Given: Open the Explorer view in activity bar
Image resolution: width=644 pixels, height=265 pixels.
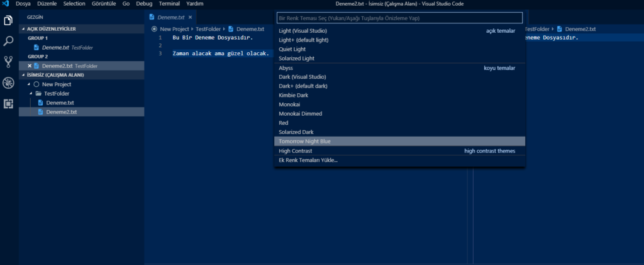Looking at the screenshot, I should (x=8, y=21).
